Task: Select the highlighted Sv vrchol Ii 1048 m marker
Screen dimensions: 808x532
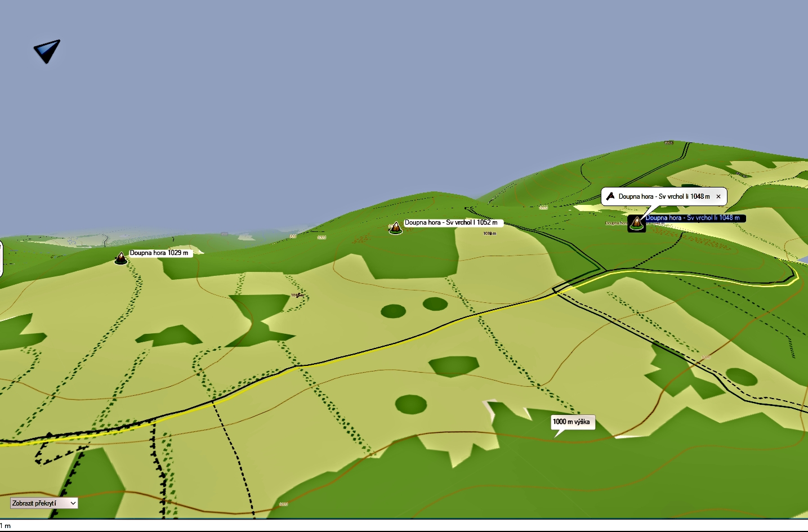Action: coord(637,223)
